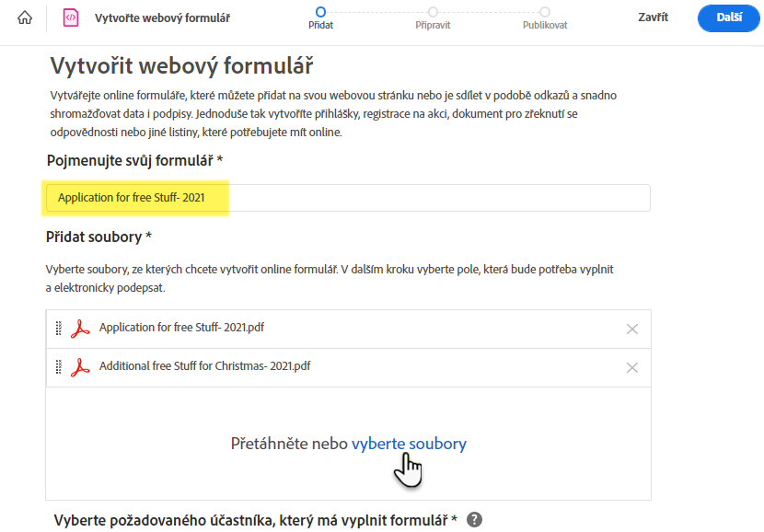The image size is (764, 532).
Task: Click the Přidat step circle
Action: click(x=320, y=12)
